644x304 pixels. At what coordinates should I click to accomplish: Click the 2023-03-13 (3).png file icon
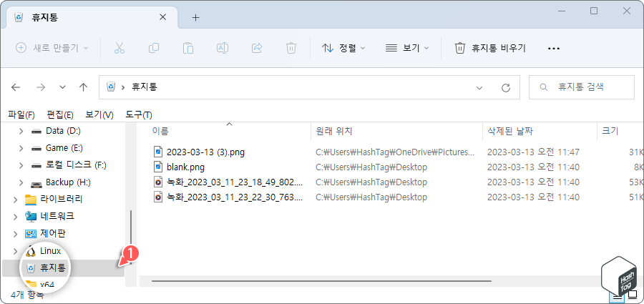(x=158, y=152)
